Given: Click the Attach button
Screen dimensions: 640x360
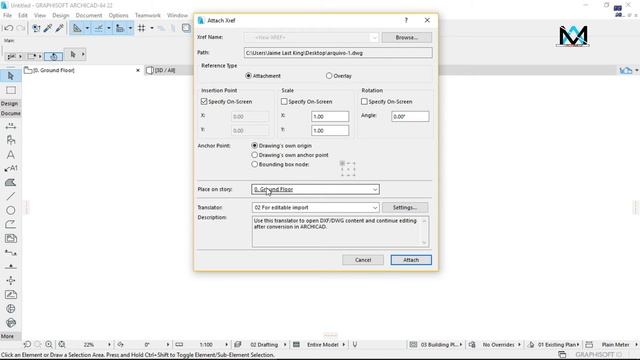Looking at the screenshot, I should pyautogui.click(x=411, y=260).
